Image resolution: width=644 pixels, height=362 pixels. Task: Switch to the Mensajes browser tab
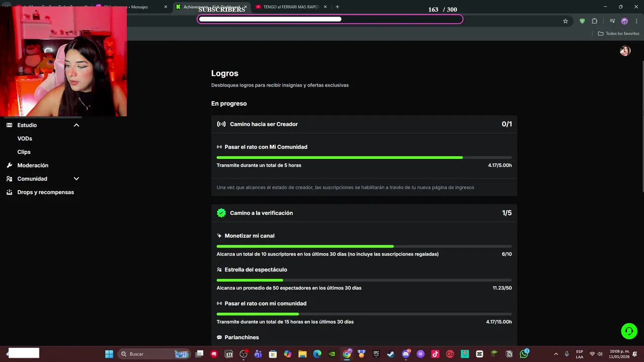tap(133, 7)
